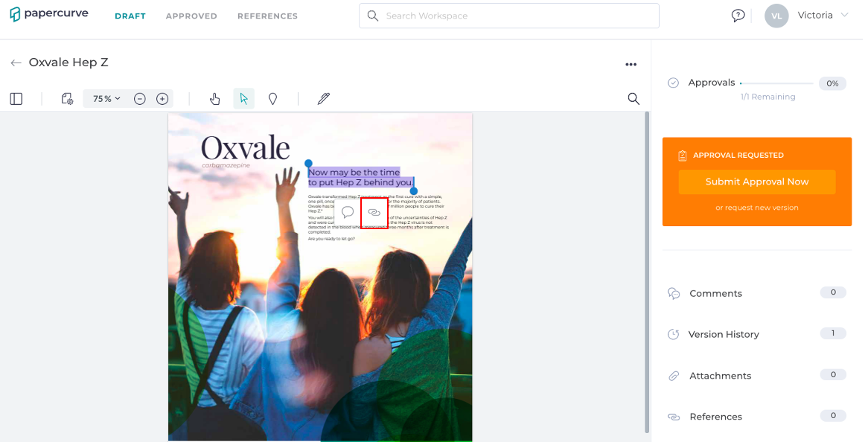Screen dimensions: 868x442
Task: Click the Attachments count badge
Action: (833, 374)
